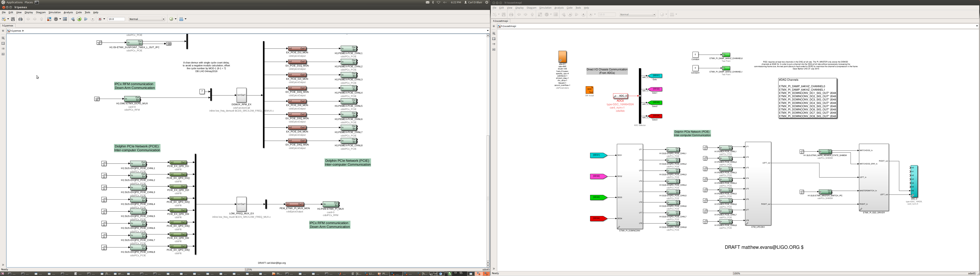Click Model Advisor checkmark in h1pemex
The width and height of the screenshot is (980, 276).
point(171,19)
